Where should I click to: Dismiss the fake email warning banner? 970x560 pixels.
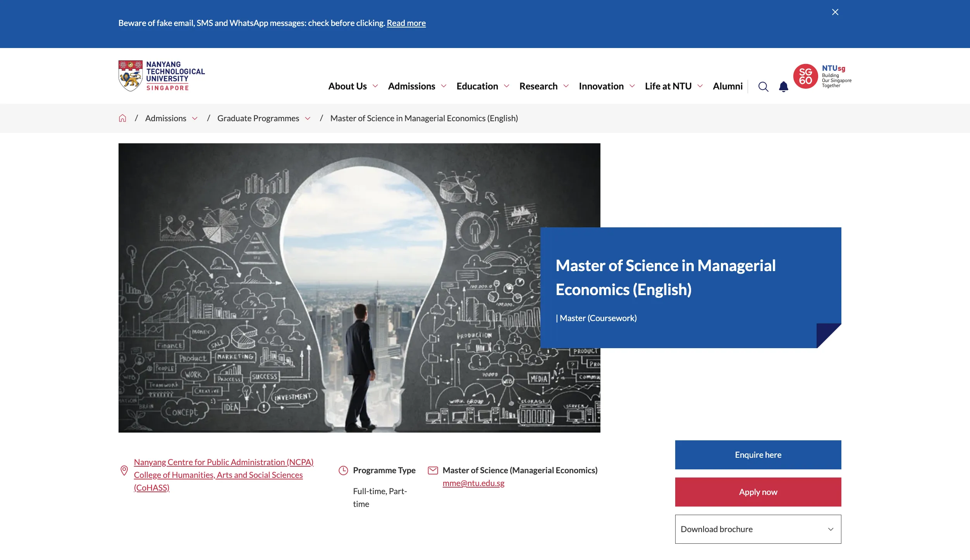(x=835, y=12)
